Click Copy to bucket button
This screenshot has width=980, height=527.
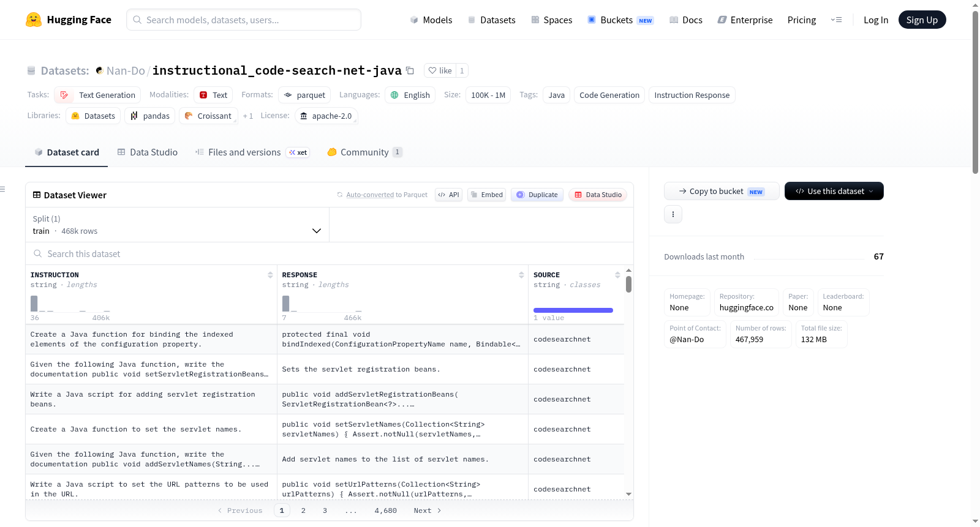(722, 191)
